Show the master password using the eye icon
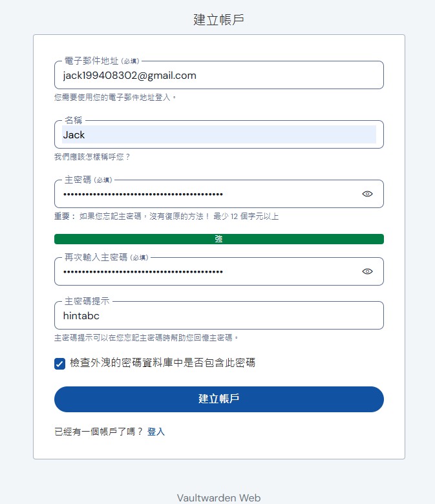 pos(367,194)
